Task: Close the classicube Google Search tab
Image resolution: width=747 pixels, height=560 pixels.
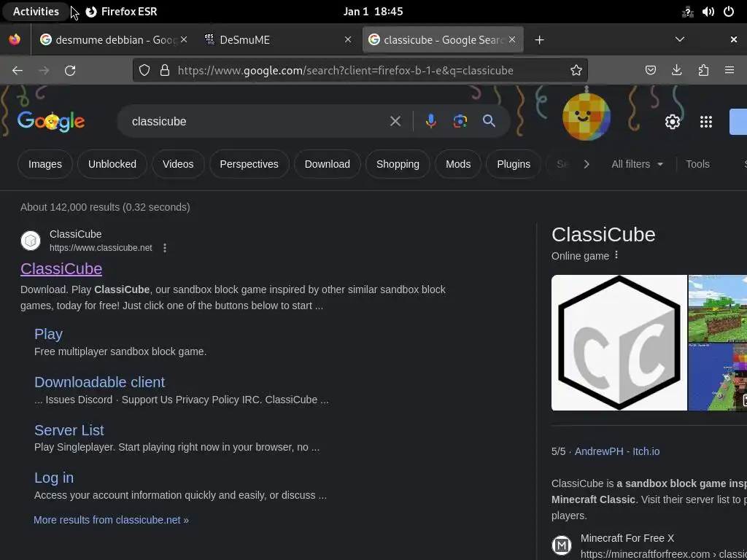Action: (x=512, y=39)
